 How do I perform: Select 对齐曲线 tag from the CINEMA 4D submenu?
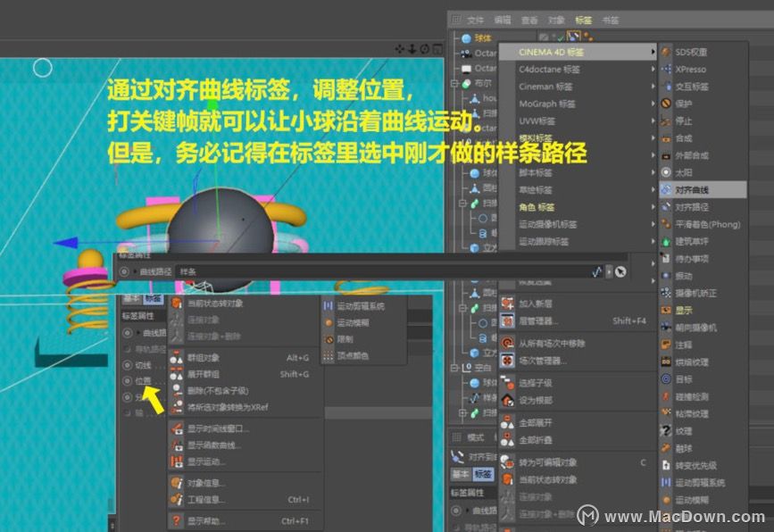(x=703, y=190)
